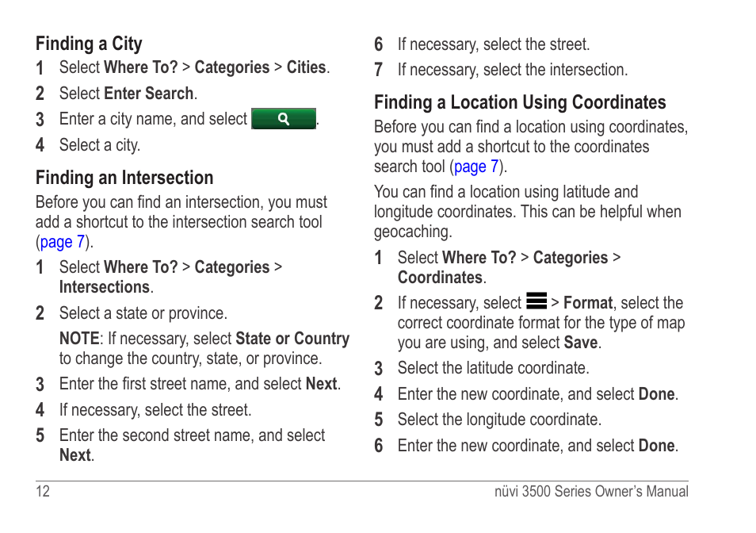This screenshot has width=756, height=533.
Task: Click the word geocaching in the paragraph
Action: pyautogui.click(x=413, y=232)
